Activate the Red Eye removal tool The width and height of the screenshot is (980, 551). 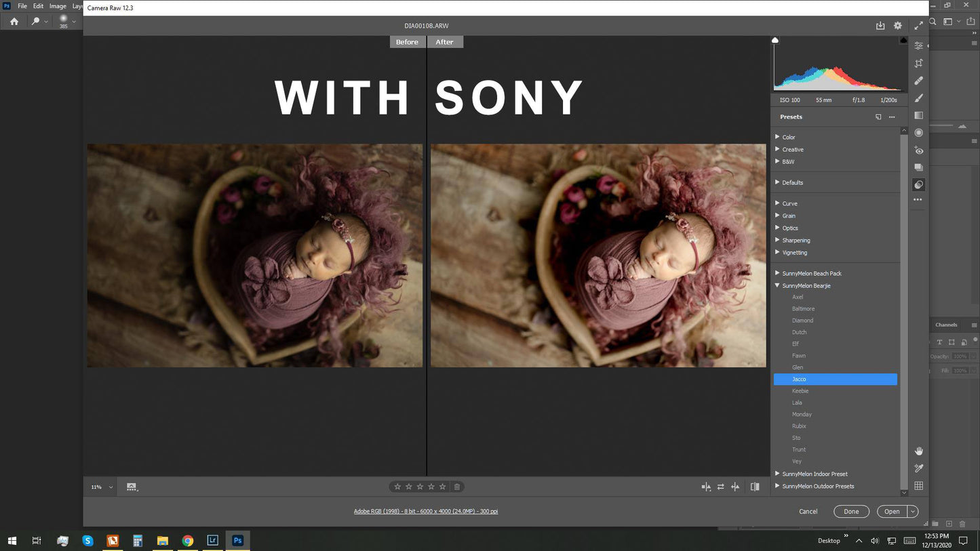[x=918, y=150]
